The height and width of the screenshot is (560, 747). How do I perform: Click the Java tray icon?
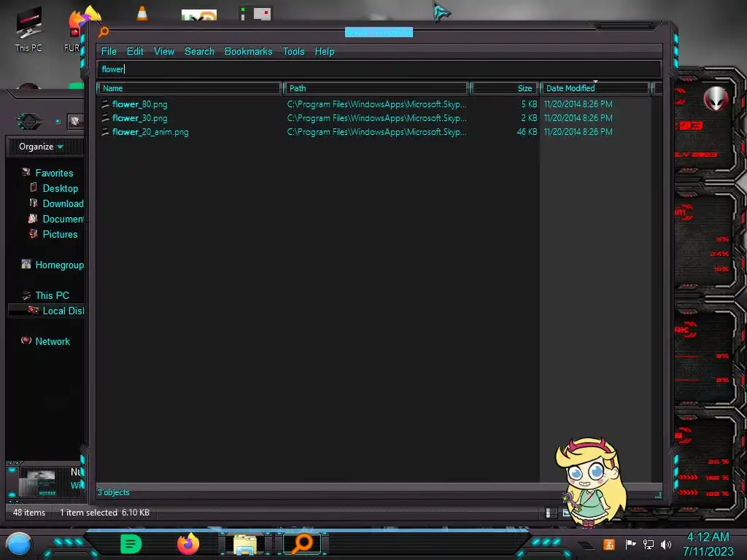point(609,544)
